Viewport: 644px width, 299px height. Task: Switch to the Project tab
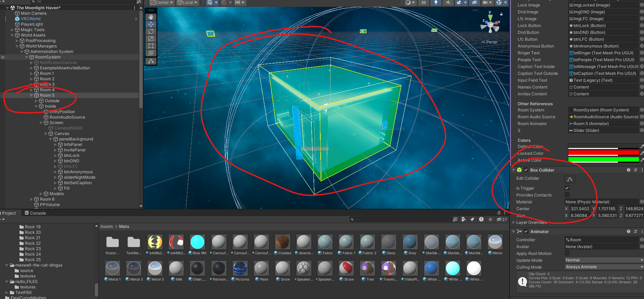[x=9, y=213]
